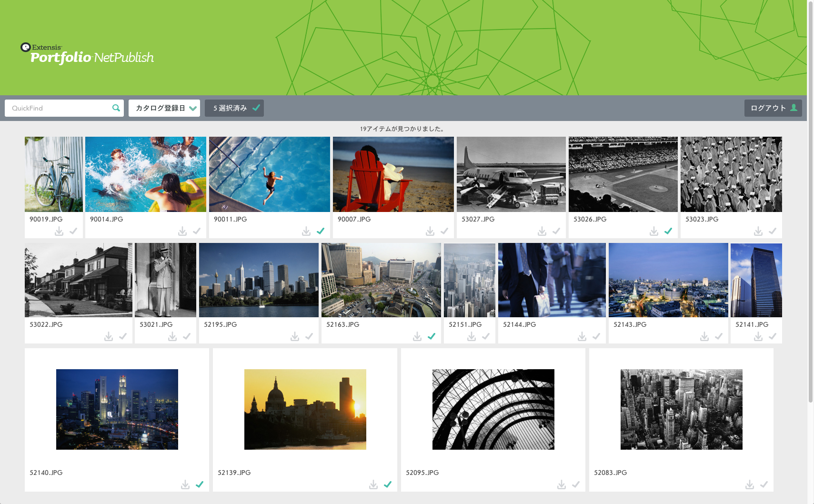Select the 90014.JPG checkmark
The height and width of the screenshot is (504, 814).
click(197, 231)
